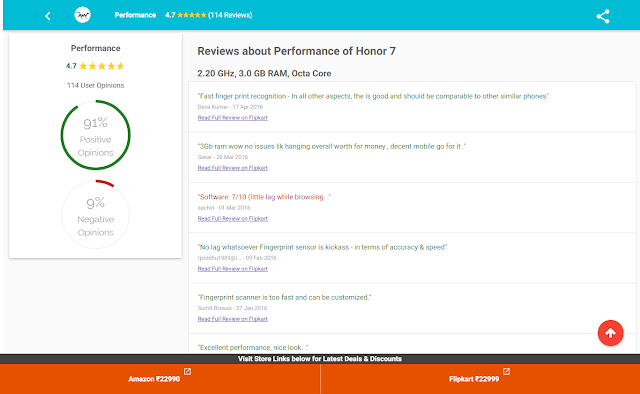Select the '3Gb ram wow no issues' review
The width and height of the screenshot is (640, 394).
332,146
